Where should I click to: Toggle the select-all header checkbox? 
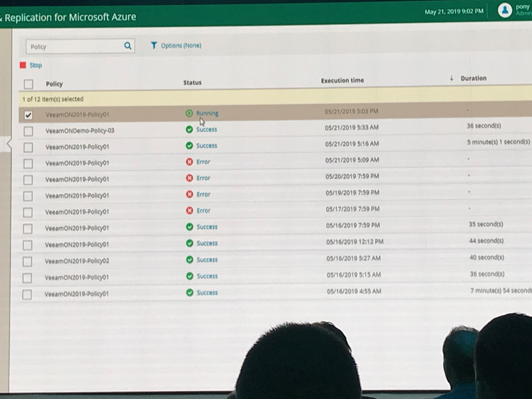coord(29,84)
